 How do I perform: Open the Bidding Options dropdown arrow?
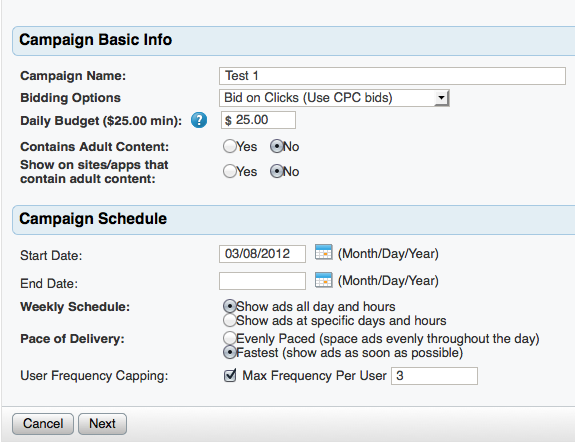pyautogui.click(x=441, y=98)
